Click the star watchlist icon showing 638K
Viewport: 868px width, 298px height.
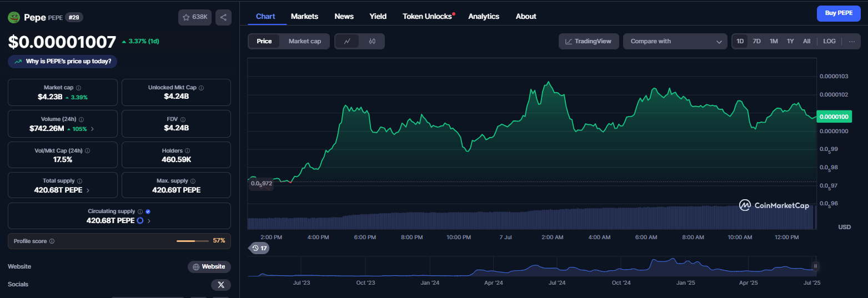click(195, 17)
